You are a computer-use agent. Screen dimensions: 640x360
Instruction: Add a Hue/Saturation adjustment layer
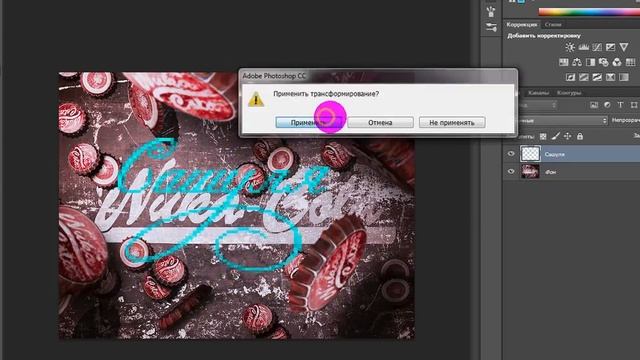coord(563,62)
